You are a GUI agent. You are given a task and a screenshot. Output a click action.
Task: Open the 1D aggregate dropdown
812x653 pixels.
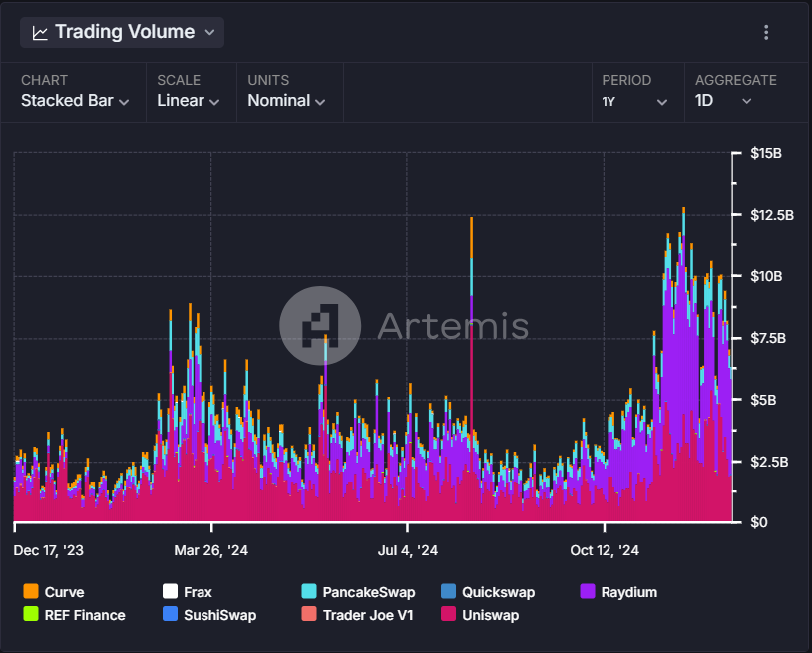click(x=723, y=101)
